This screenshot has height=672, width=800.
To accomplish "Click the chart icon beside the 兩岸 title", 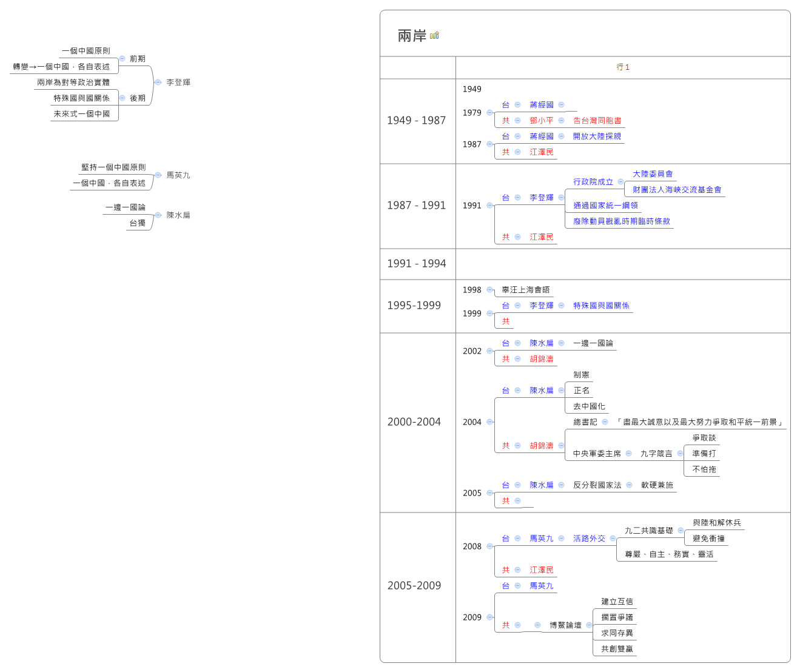I will (x=433, y=35).
